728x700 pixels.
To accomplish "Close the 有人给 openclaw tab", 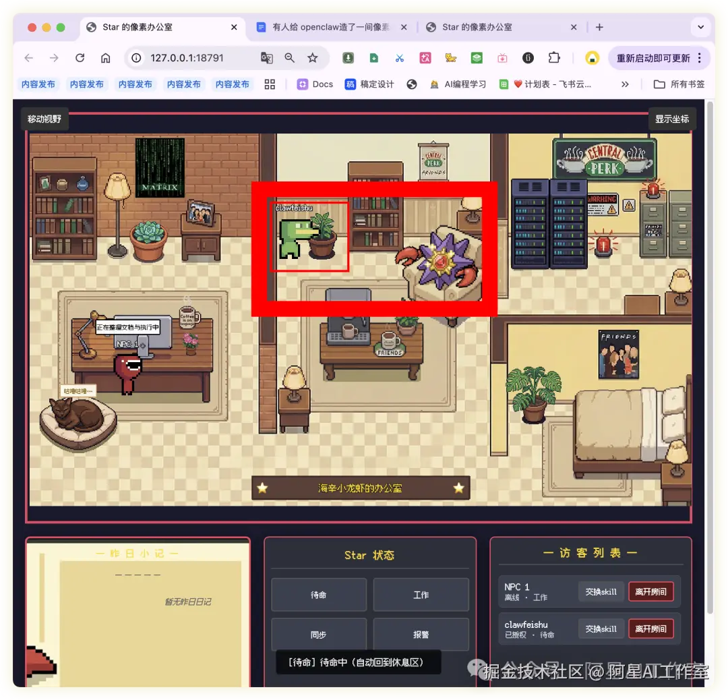I will pos(404,28).
